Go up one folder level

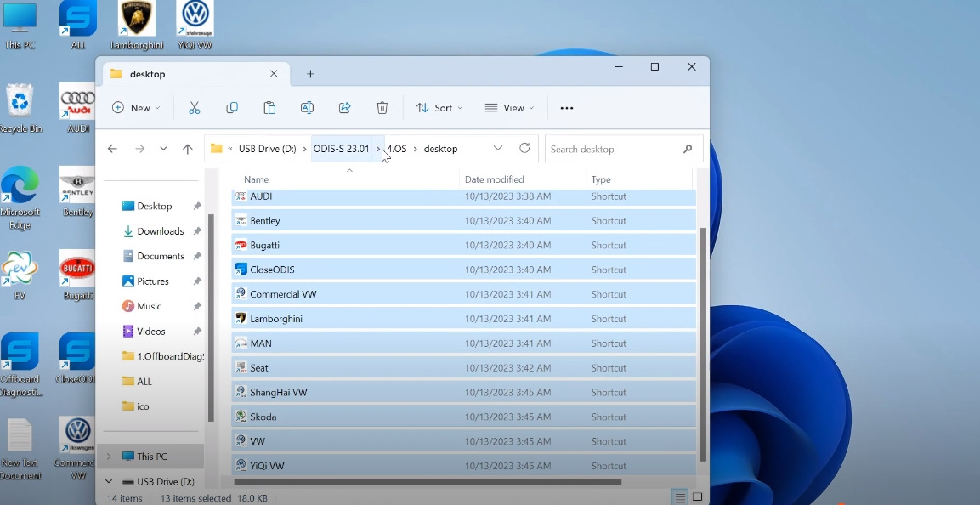click(x=188, y=149)
